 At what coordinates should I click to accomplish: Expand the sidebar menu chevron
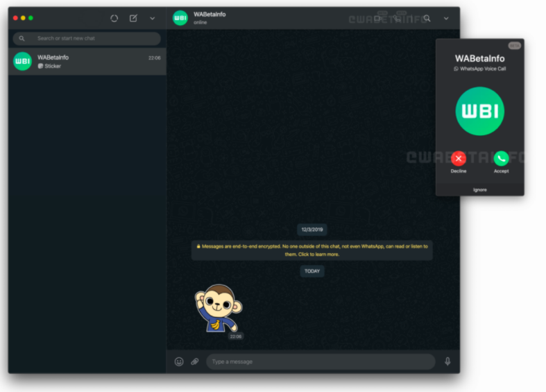(153, 18)
